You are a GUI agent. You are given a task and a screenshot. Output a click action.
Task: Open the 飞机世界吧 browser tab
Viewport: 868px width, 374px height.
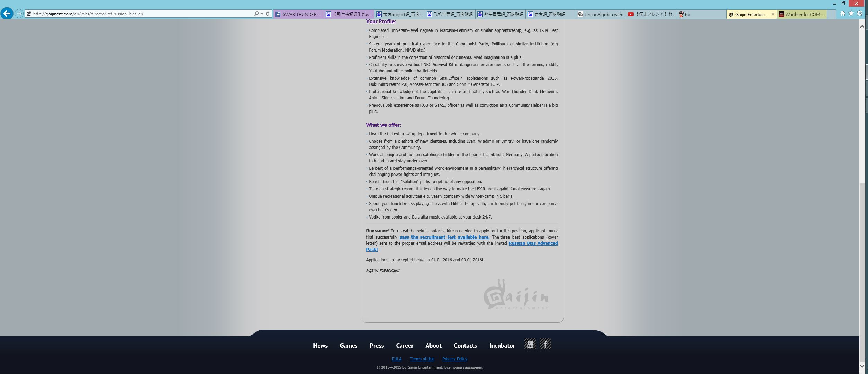[450, 14]
